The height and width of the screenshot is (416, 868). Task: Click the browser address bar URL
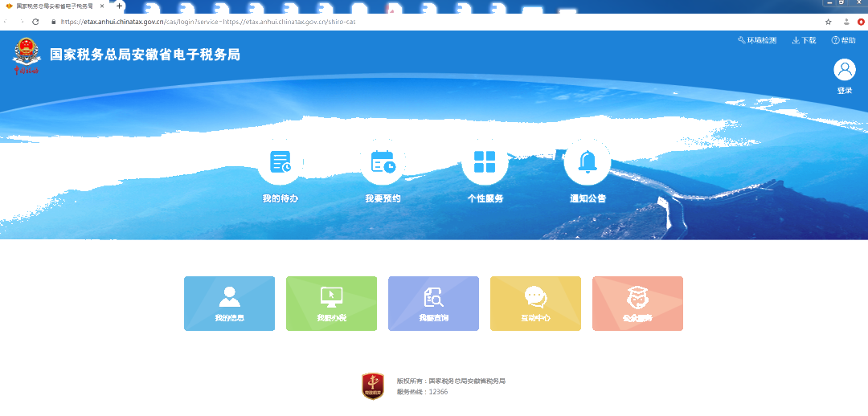tap(207, 22)
